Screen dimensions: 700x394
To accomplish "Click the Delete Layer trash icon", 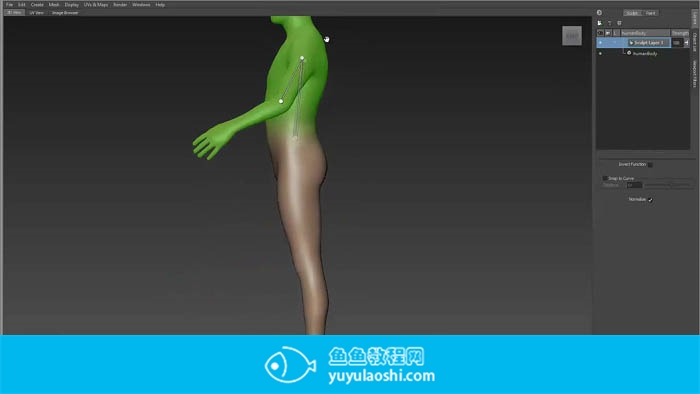I will tap(609, 23).
